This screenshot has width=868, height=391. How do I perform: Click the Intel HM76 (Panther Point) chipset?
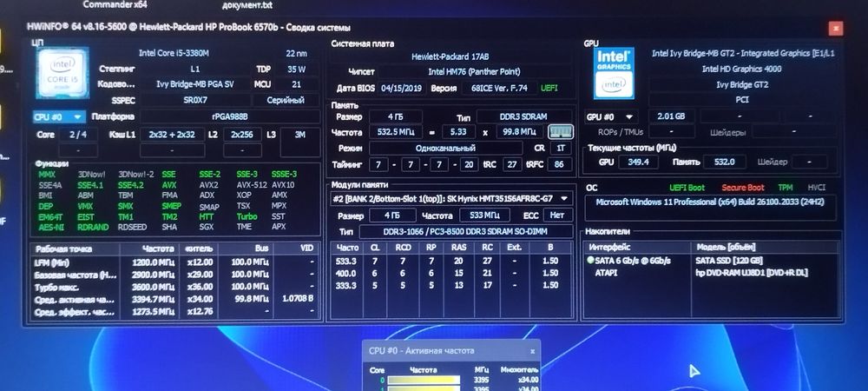[x=474, y=72]
